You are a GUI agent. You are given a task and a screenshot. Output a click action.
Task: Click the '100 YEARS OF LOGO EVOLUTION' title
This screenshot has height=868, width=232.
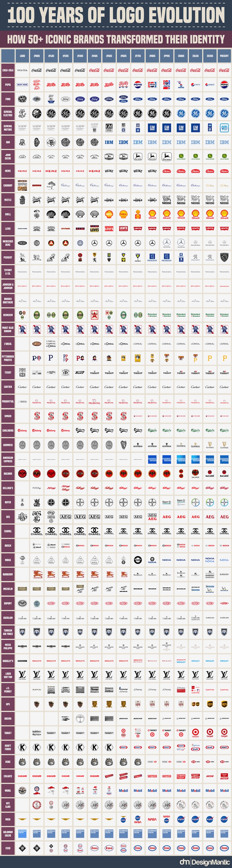(116, 15)
